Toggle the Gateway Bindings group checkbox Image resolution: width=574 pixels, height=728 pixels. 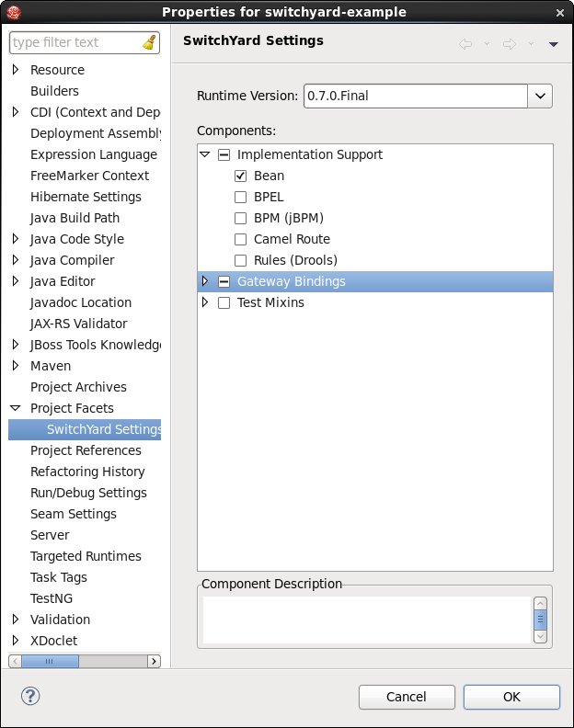(x=224, y=282)
